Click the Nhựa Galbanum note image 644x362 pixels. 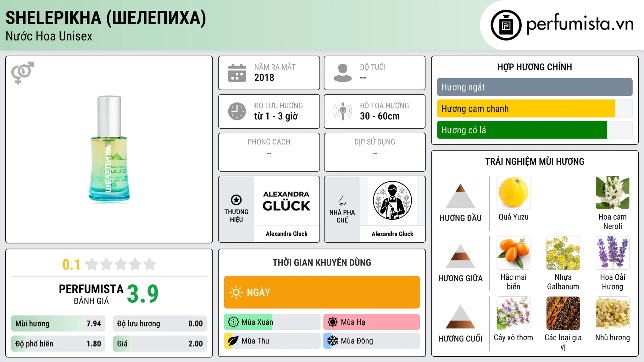[x=563, y=253]
